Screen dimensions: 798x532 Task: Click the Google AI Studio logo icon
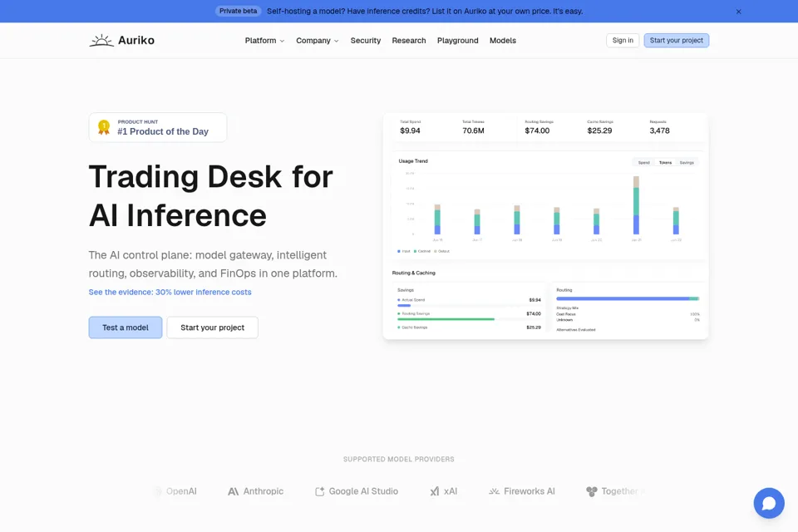319,491
